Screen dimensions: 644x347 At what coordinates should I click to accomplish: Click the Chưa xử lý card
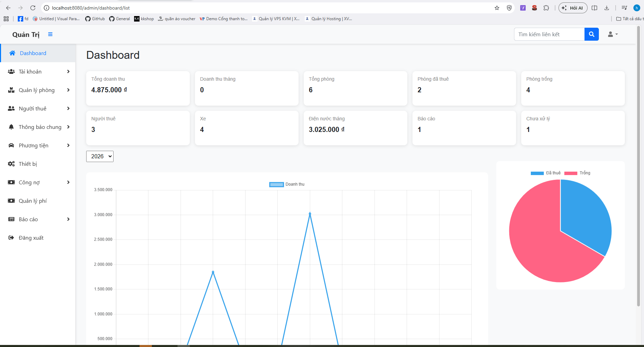573,128
